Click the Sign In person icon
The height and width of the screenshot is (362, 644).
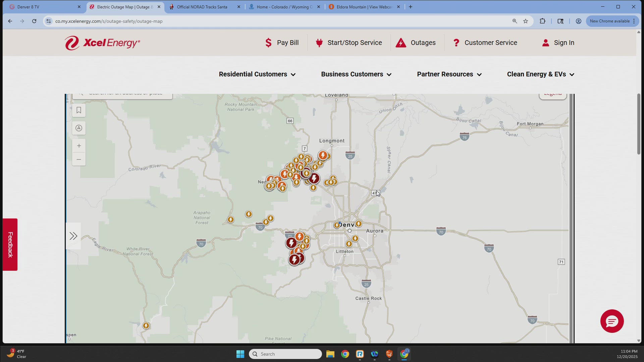pos(545,43)
